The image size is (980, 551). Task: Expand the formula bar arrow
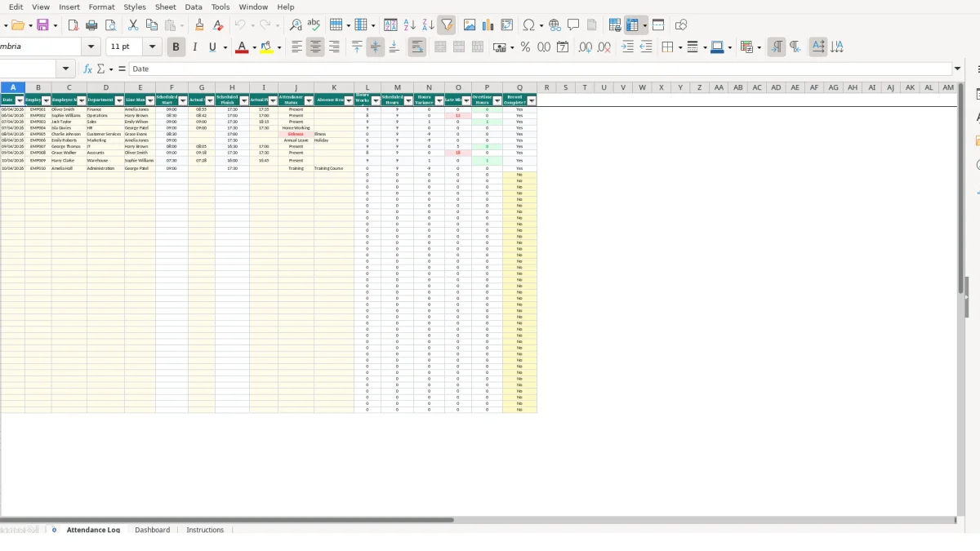(958, 69)
